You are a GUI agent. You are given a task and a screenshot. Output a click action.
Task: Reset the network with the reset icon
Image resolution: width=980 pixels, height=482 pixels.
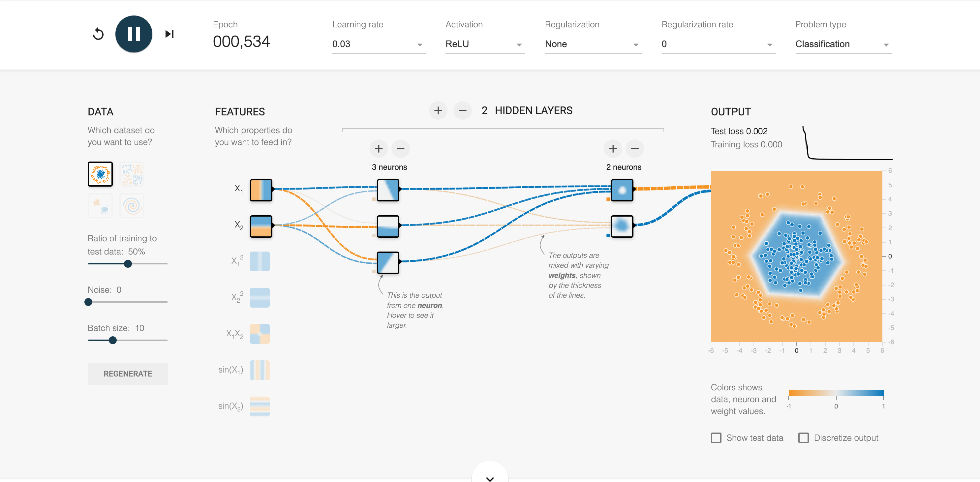(x=98, y=34)
